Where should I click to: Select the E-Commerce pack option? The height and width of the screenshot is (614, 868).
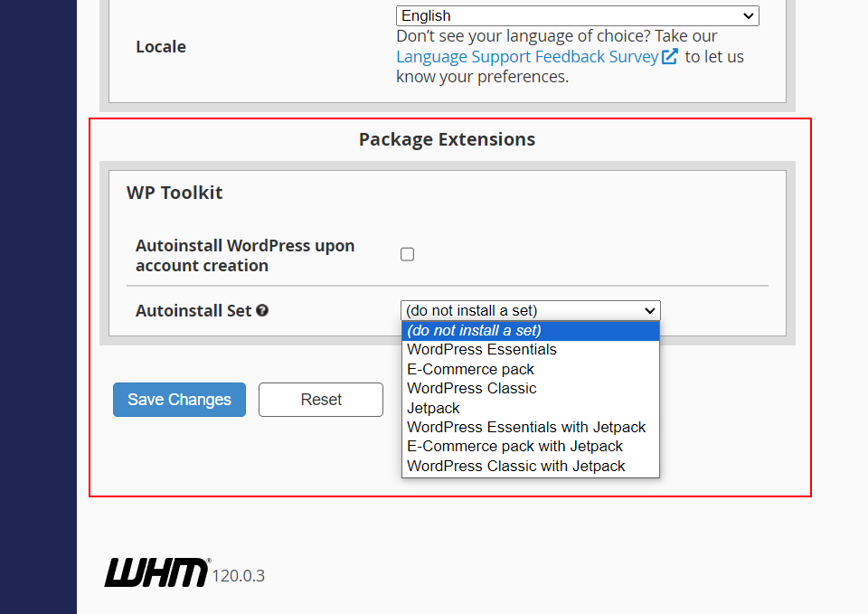click(470, 369)
